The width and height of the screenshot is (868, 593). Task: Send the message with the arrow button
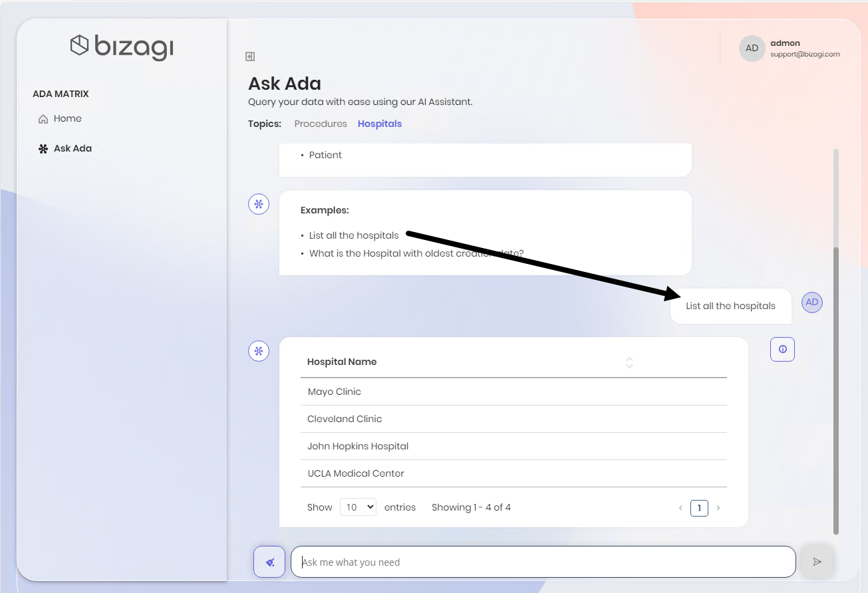tap(817, 562)
